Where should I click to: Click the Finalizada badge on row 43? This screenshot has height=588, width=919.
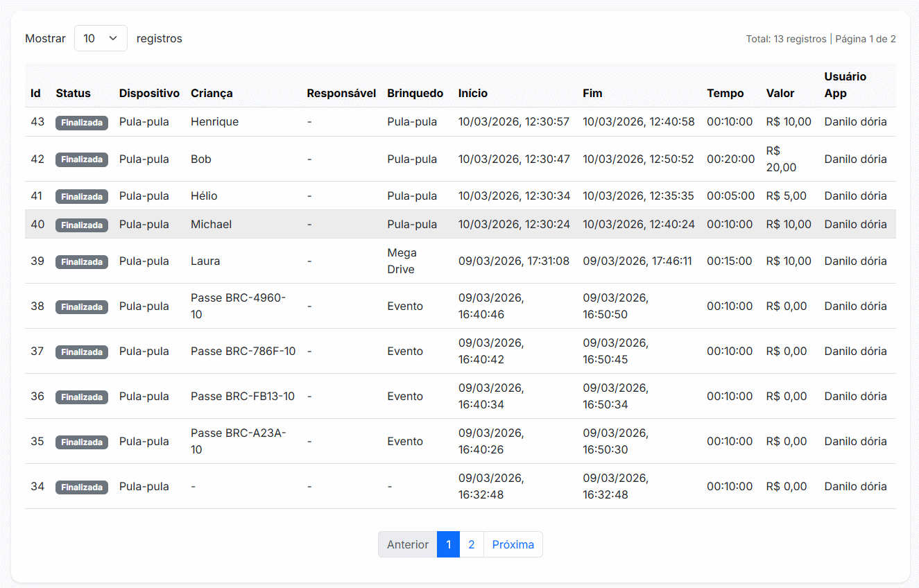(x=82, y=123)
